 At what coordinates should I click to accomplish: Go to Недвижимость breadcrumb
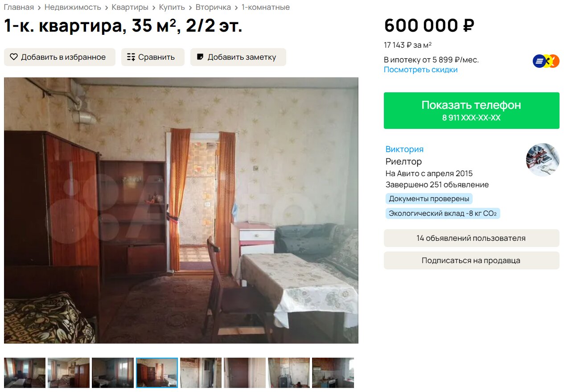pos(73,7)
